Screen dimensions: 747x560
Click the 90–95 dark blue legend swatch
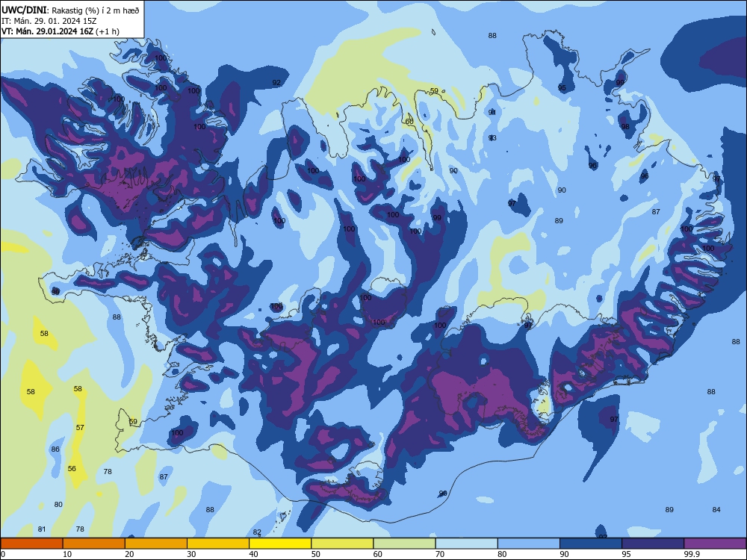click(x=591, y=544)
